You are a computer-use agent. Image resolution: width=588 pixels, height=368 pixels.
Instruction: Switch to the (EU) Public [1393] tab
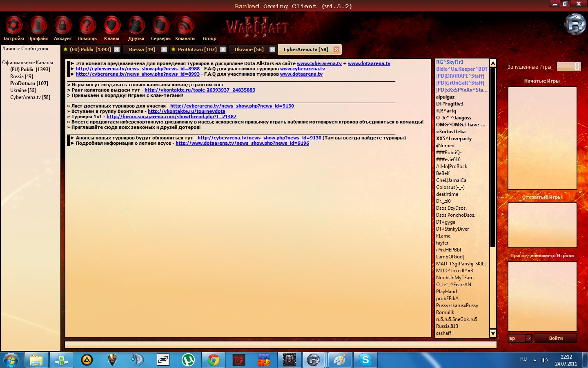(x=90, y=49)
